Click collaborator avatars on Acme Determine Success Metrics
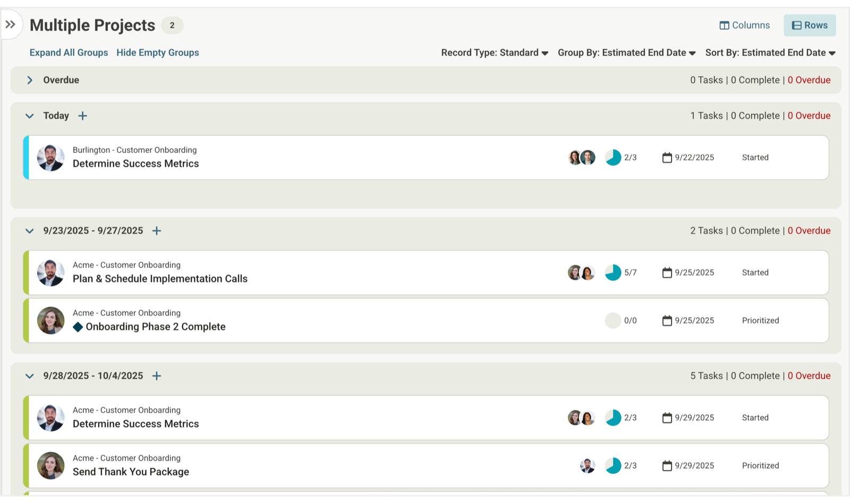 pyautogui.click(x=581, y=417)
